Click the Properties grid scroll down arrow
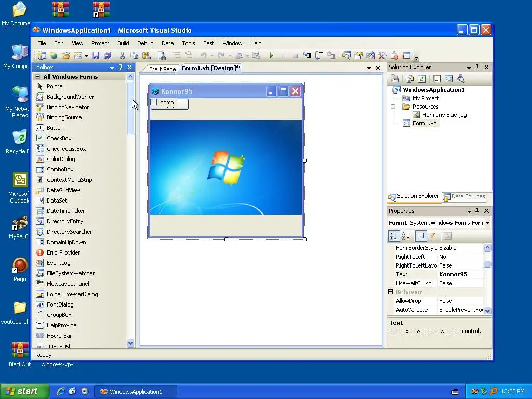532x399 pixels. (487, 311)
